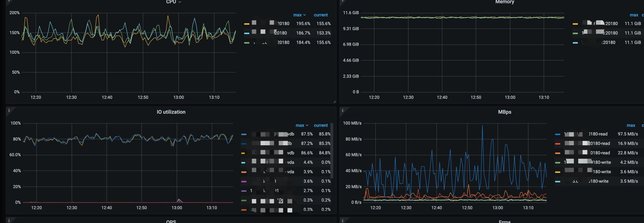Sort Memory legend by max header
Viewport: 644px width, 223px height.
click(634, 15)
